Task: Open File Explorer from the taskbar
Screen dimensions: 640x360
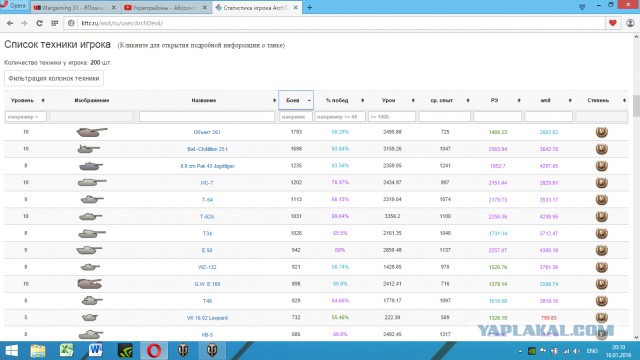Action: tap(38, 351)
